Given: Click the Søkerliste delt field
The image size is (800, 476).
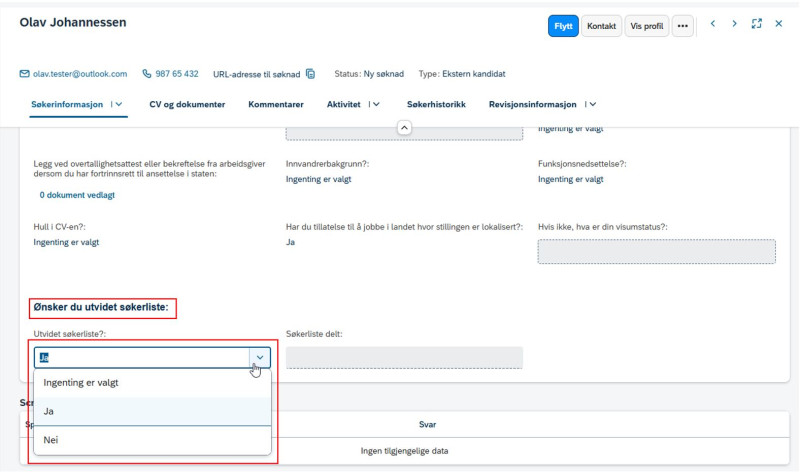Looking at the screenshot, I should tap(404, 358).
